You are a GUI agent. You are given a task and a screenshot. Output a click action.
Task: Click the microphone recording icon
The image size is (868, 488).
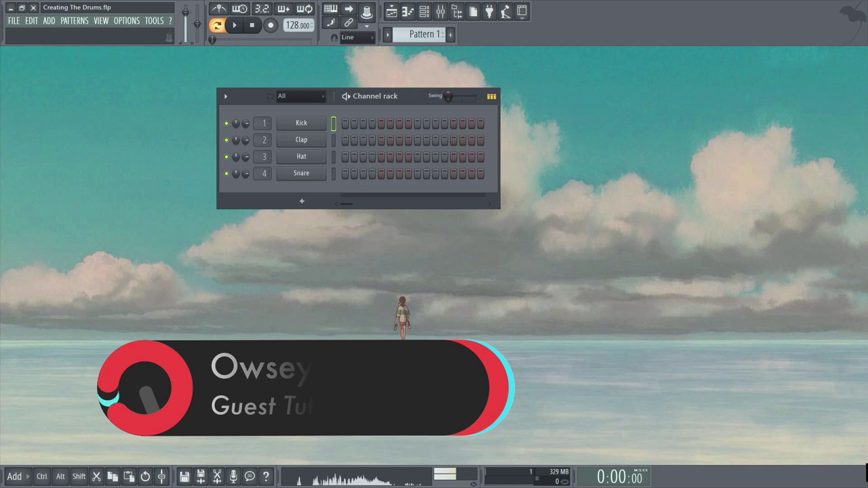[233, 476]
